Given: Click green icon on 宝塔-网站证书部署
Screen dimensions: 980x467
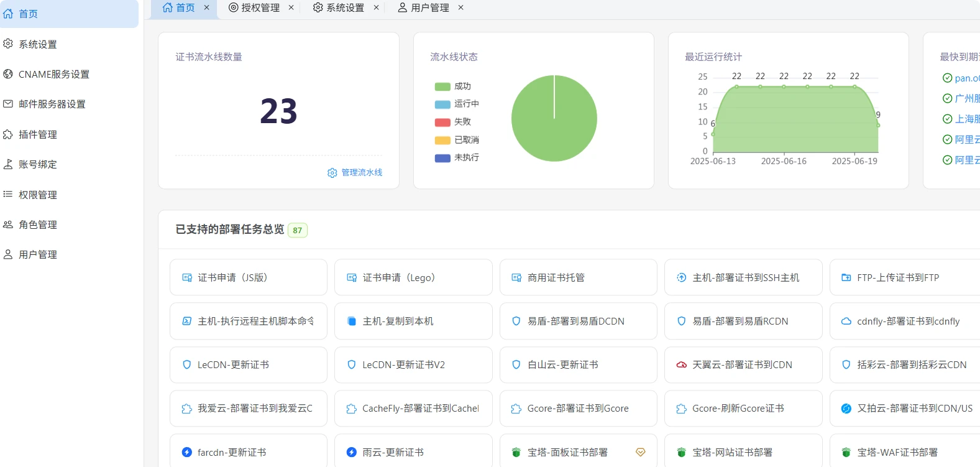Looking at the screenshot, I should [x=682, y=452].
